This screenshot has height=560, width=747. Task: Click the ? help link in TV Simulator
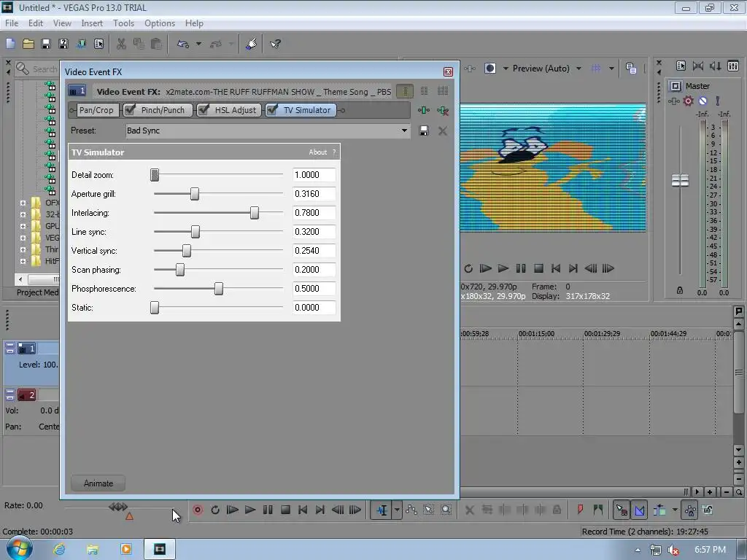[x=334, y=152]
